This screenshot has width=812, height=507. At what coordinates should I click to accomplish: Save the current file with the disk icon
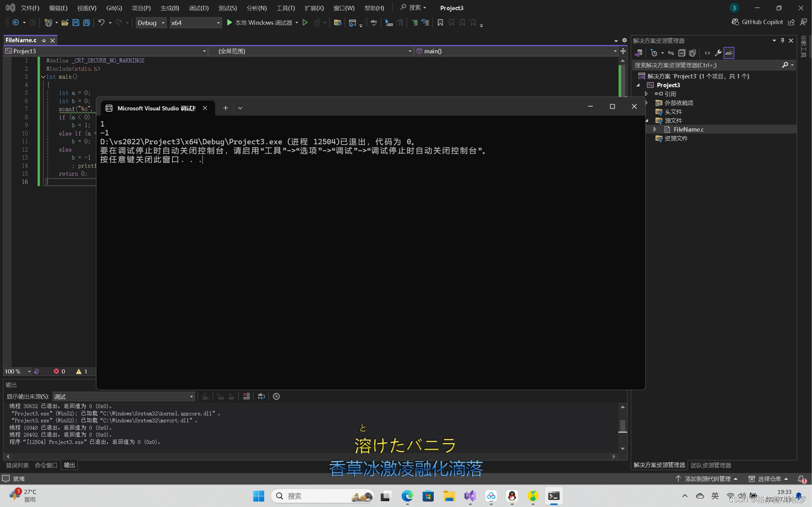76,23
